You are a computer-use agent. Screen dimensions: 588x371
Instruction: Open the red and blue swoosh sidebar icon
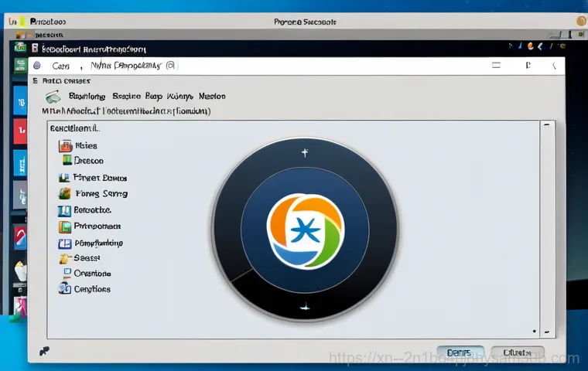click(x=20, y=237)
